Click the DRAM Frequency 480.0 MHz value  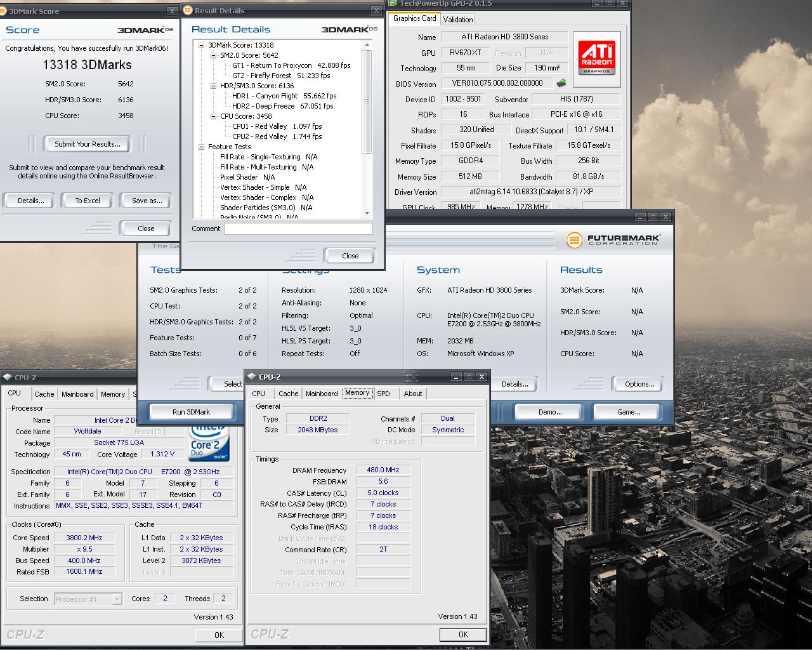tap(383, 470)
